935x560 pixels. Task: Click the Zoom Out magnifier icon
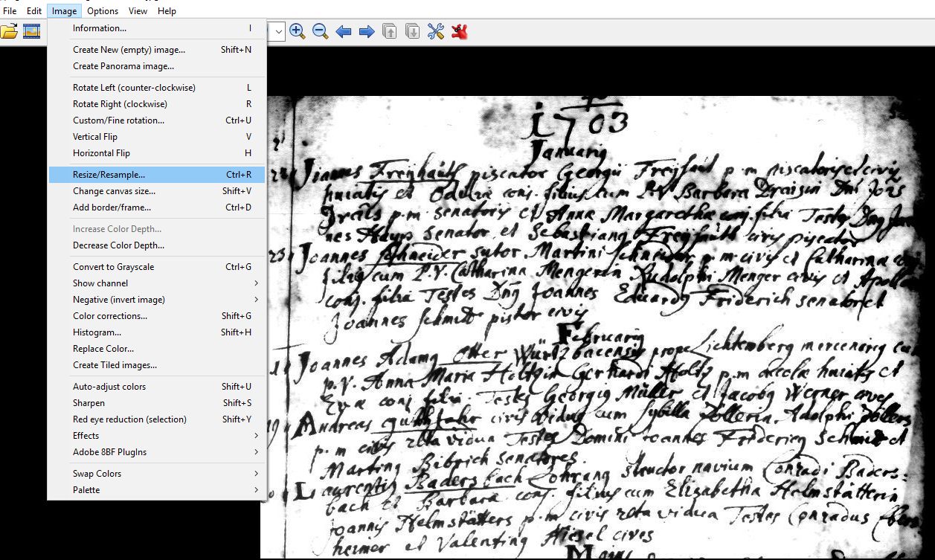[x=321, y=31]
